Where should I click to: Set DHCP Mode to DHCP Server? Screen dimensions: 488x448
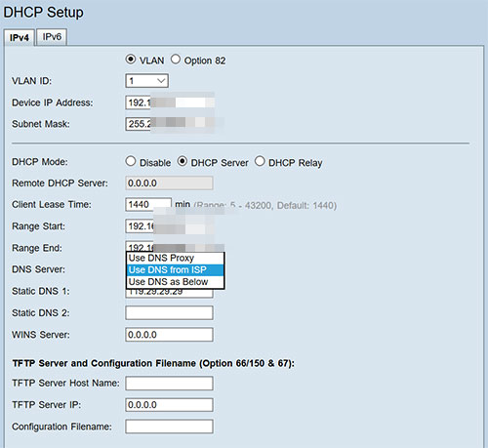click(183, 161)
